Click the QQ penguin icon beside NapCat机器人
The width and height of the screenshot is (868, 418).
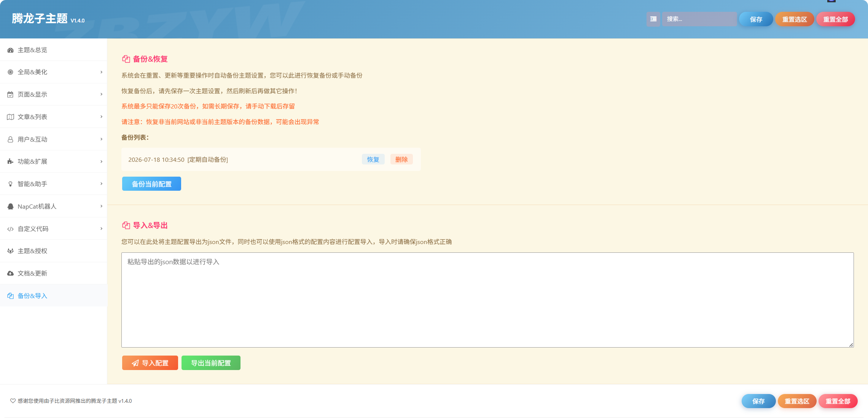(x=10, y=206)
